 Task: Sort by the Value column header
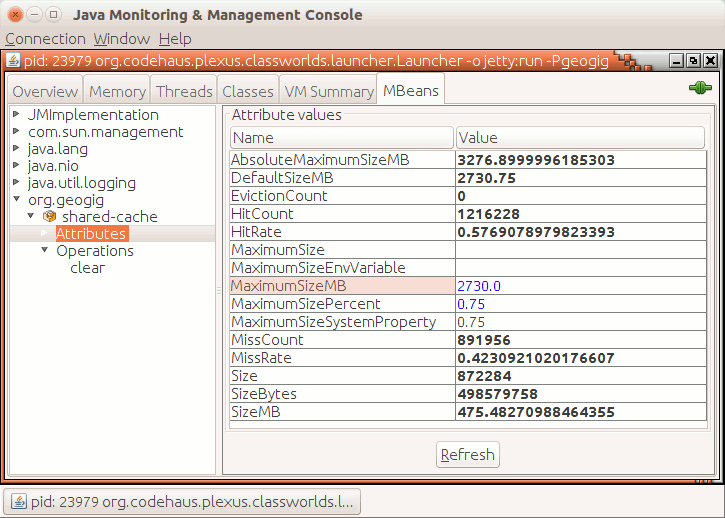pyautogui.click(x=580, y=137)
